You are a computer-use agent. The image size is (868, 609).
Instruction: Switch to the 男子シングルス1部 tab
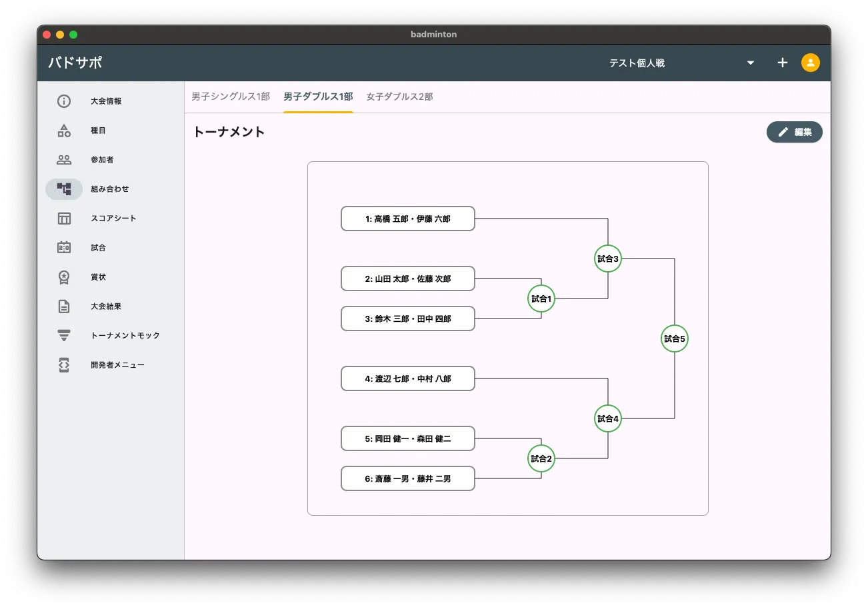click(x=231, y=97)
